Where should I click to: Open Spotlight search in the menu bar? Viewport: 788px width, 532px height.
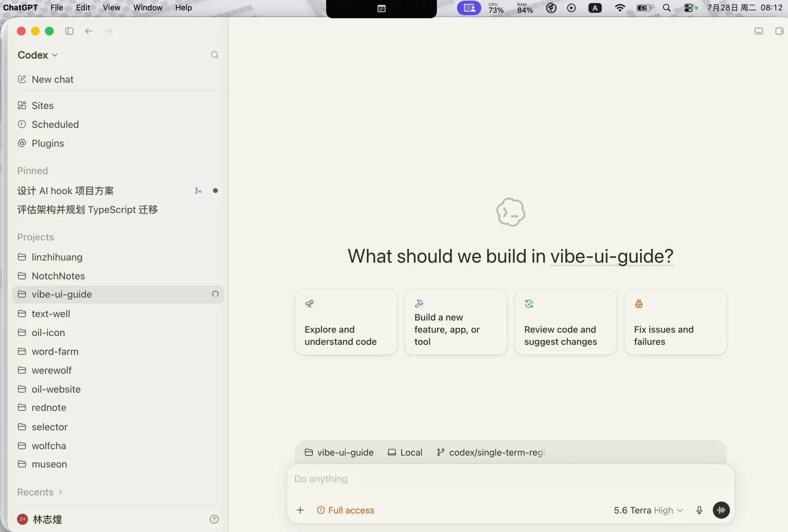click(x=667, y=8)
